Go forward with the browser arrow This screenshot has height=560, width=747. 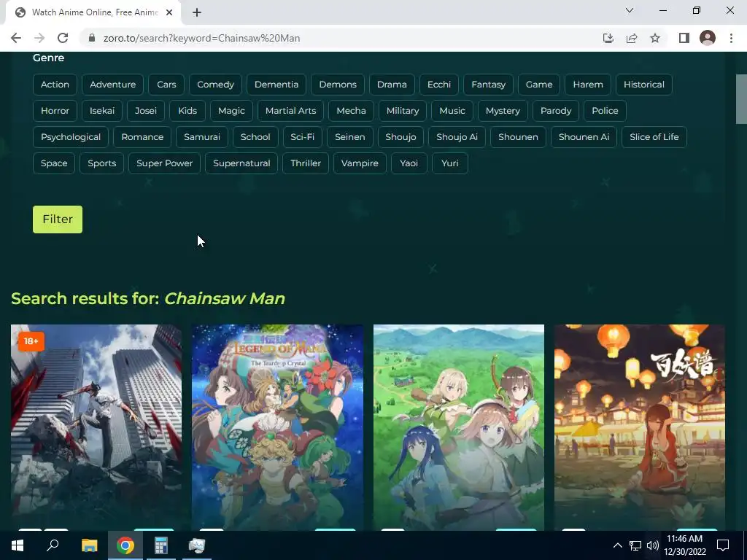click(x=39, y=38)
